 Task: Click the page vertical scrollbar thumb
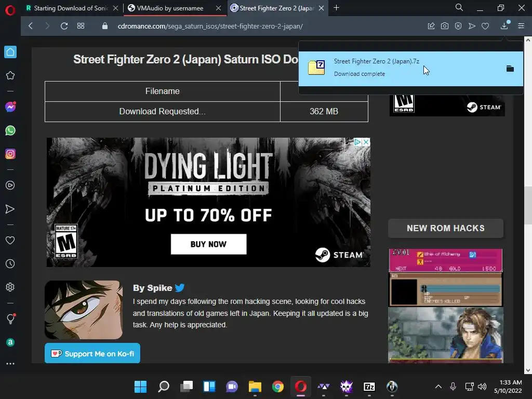528,205
